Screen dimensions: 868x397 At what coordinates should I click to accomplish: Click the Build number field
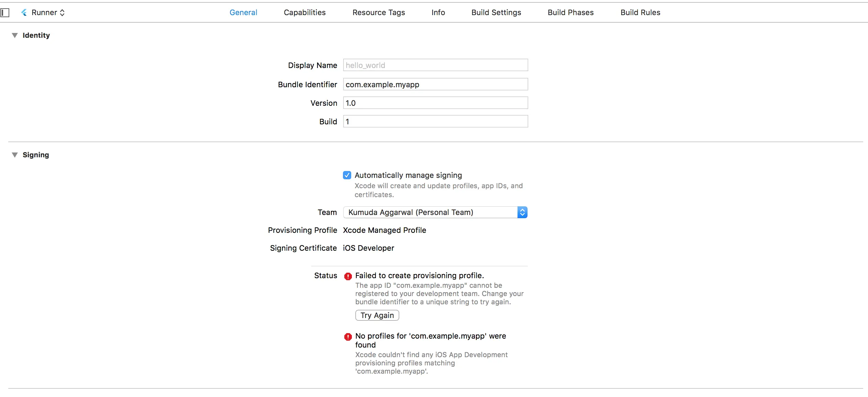(x=435, y=122)
